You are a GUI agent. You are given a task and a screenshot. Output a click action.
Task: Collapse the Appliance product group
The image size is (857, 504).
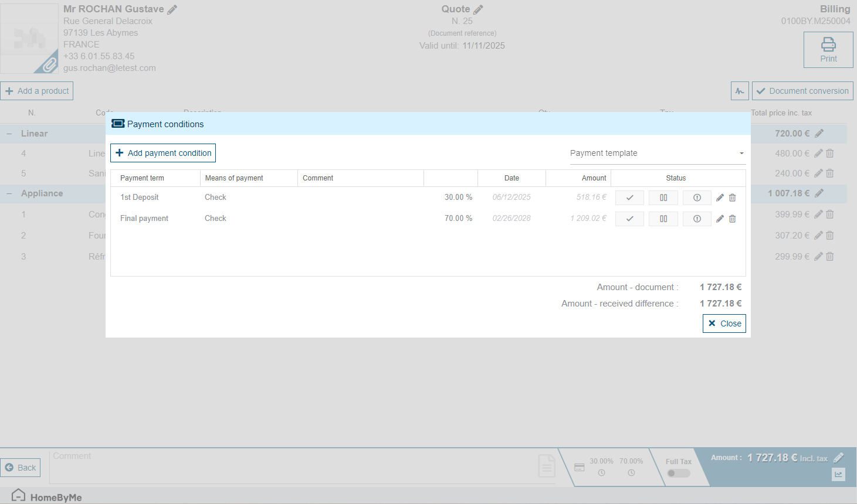(x=9, y=193)
